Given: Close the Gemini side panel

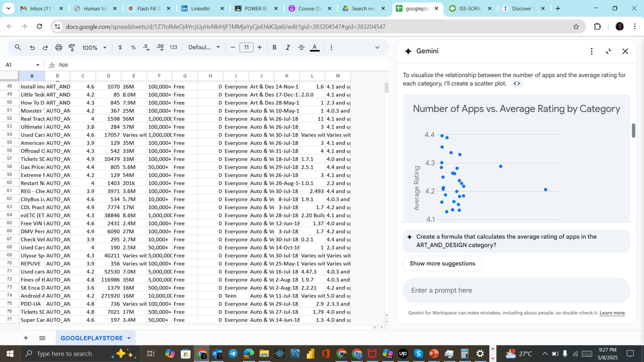Looking at the screenshot, I should [625, 51].
